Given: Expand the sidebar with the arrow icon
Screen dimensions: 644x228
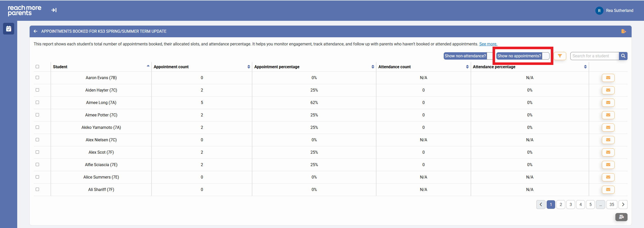Looking at the screenshot, I should coord(54,10).
